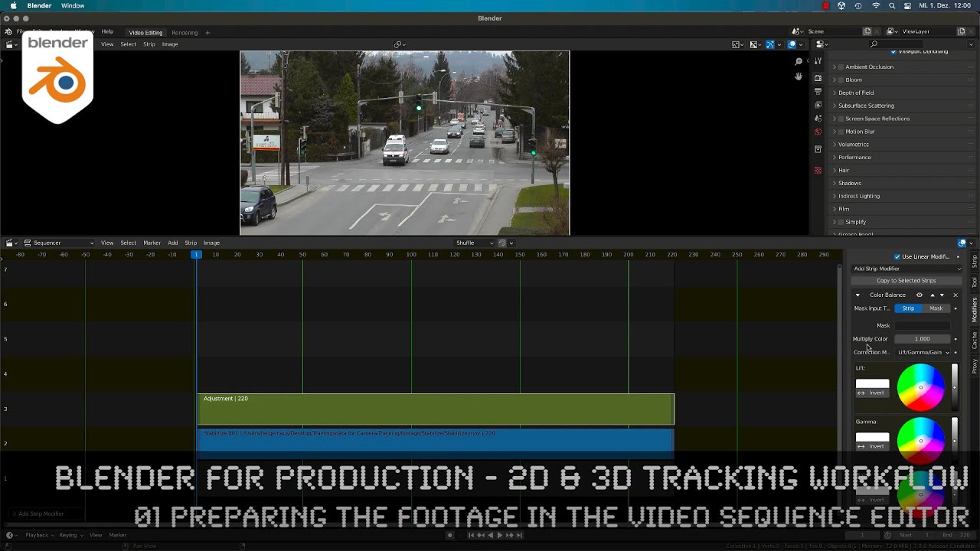Switch to the Video Editing workspace tab
Screen dimensions: 980x551
click(x=145, y=32)
